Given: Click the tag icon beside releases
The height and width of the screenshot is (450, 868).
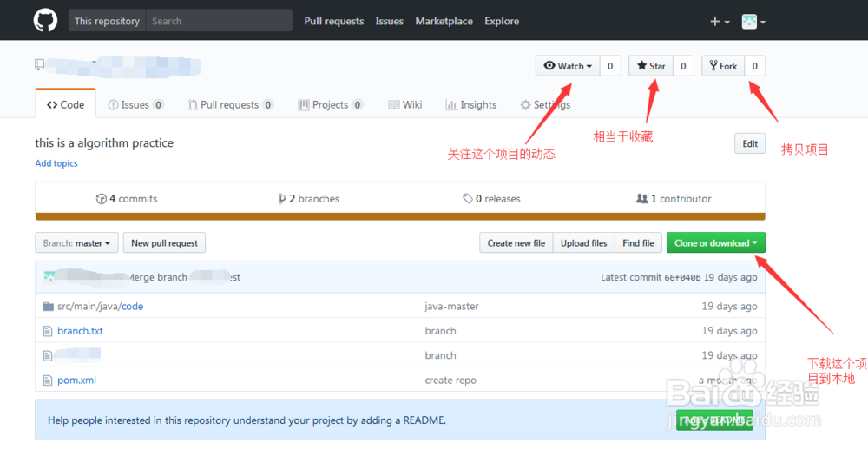Looking at the screenshot, I should click(468, 198).
